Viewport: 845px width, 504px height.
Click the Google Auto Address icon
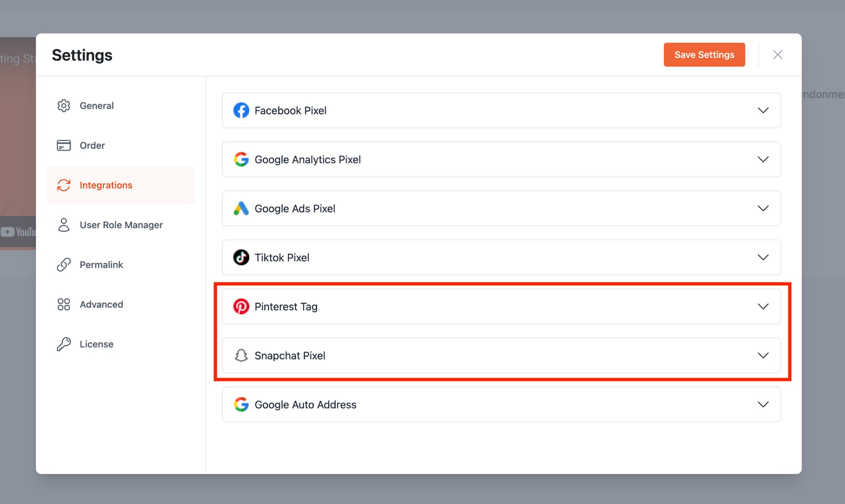point(241,404)
